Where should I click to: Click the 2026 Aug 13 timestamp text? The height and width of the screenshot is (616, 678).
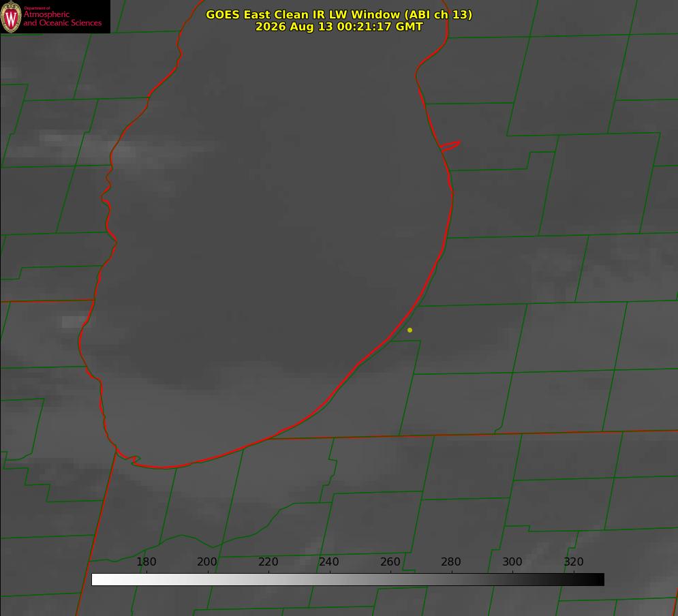[339, 27]
